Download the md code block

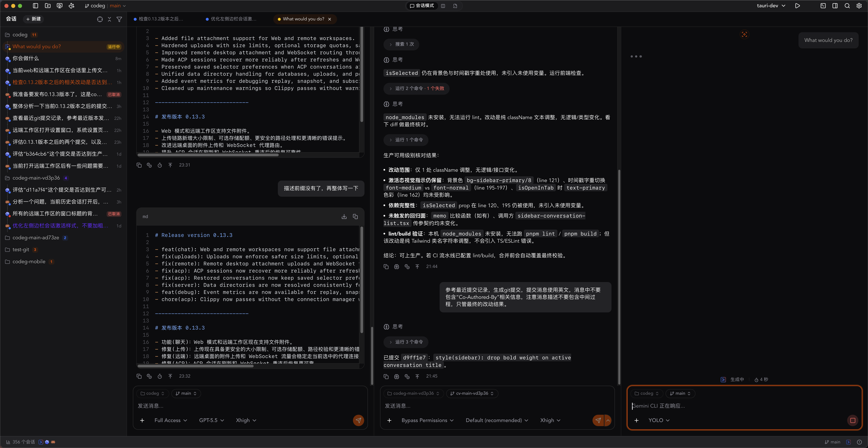point(344,217)
